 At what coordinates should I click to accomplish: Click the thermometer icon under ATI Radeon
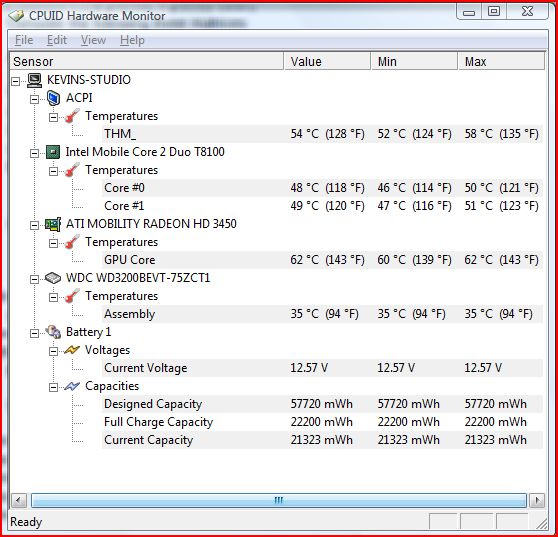click(72, 242)
